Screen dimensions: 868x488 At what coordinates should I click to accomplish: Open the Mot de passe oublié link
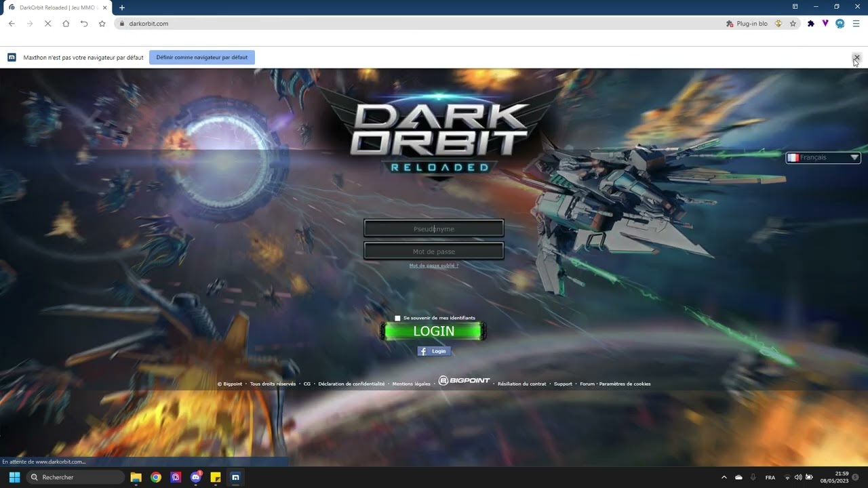(x=434, y=266)
